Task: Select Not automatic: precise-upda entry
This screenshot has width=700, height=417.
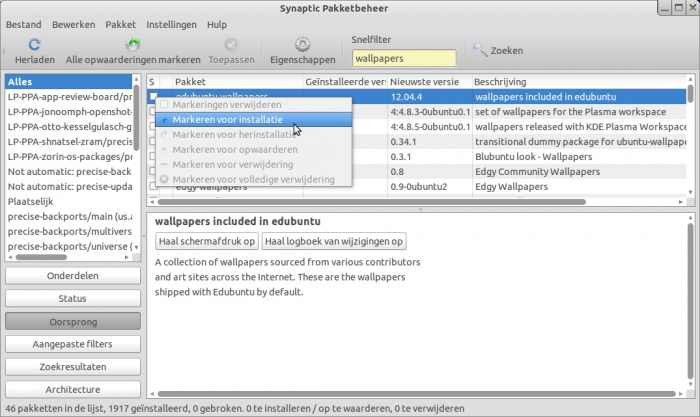Action: point(69,187)
